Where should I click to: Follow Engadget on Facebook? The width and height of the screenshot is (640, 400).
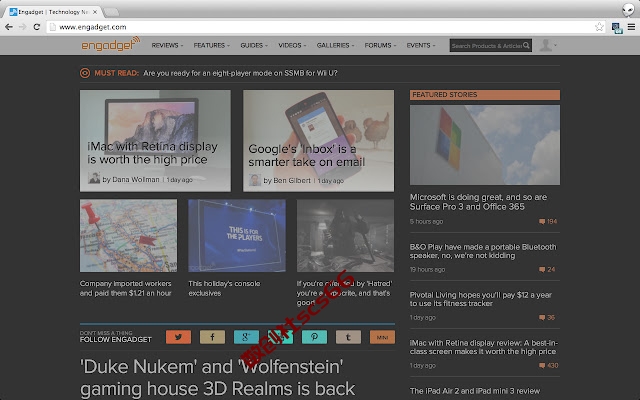pyautogui.click(x=212, y=337)
